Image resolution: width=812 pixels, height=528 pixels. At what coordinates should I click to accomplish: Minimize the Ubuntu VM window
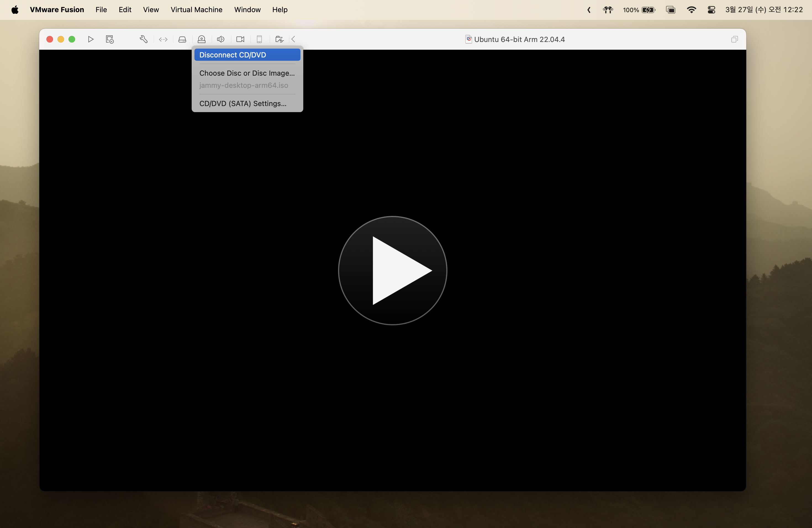[61, 39]
